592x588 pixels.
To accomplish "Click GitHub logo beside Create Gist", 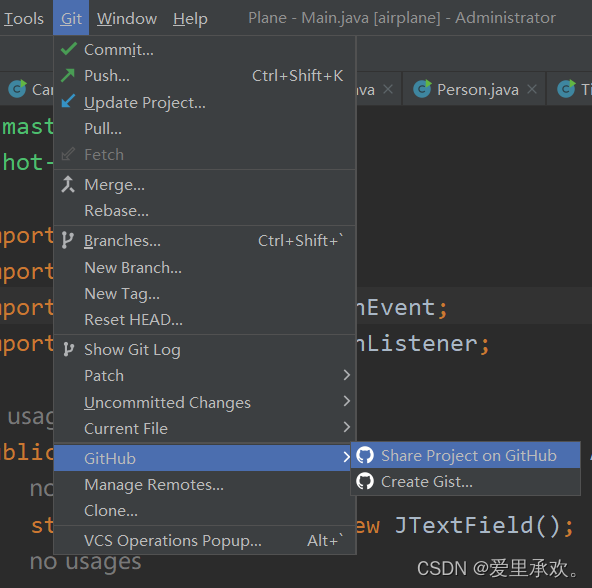I will (x=365, y=481).
